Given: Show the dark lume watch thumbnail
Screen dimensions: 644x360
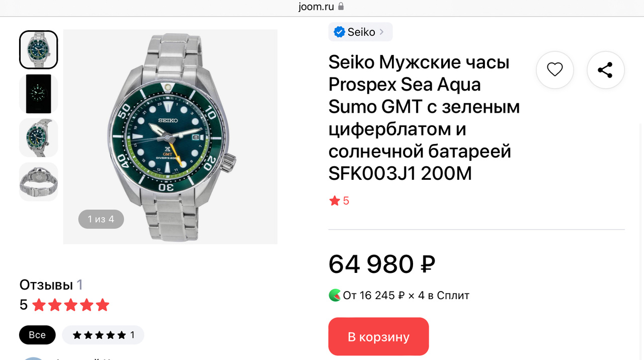Looking at the screenshot, I should point(39,94).
